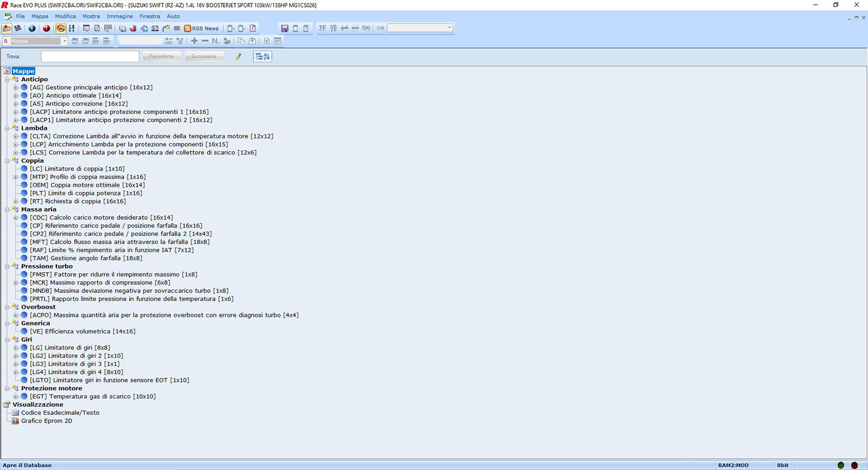Select Grafico Eprom 2D tree item
868x470 pixels.
(x=46, y=421)
